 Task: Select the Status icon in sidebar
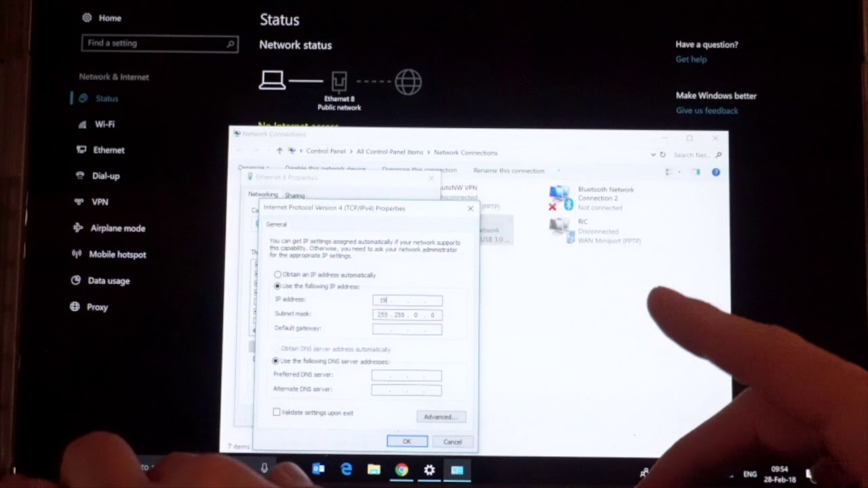coord(83,98)
